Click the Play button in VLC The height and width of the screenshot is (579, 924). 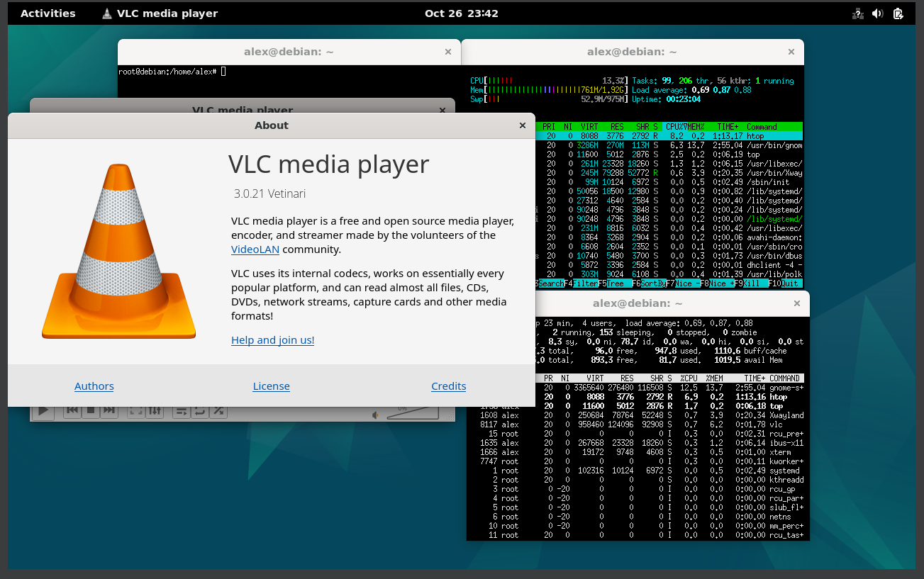click(x=43, y=409)
